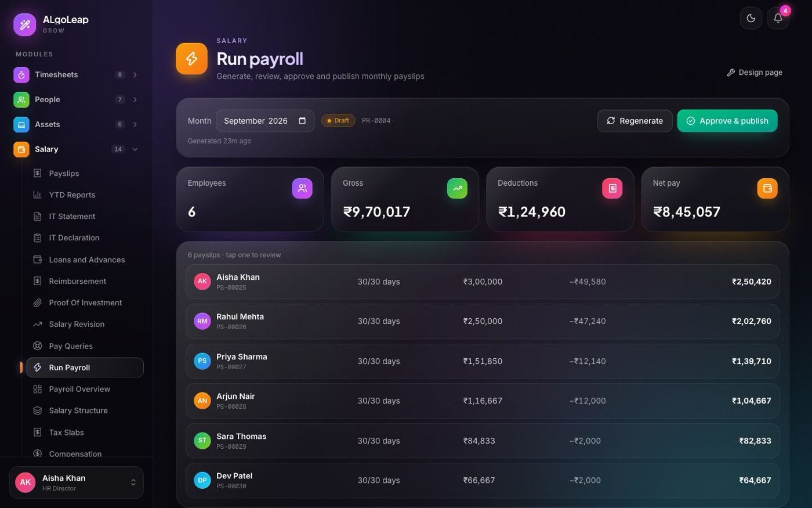Click Sara Thomas's payslip ID PS-00029
This screenshot has height=508, width=812.
pos(231,446)
